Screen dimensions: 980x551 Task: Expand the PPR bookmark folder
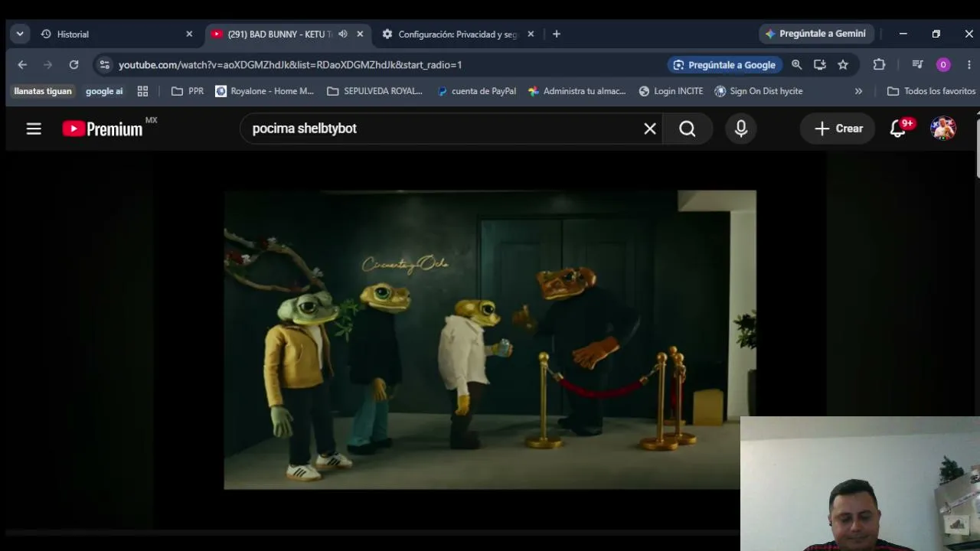[188, 91]
